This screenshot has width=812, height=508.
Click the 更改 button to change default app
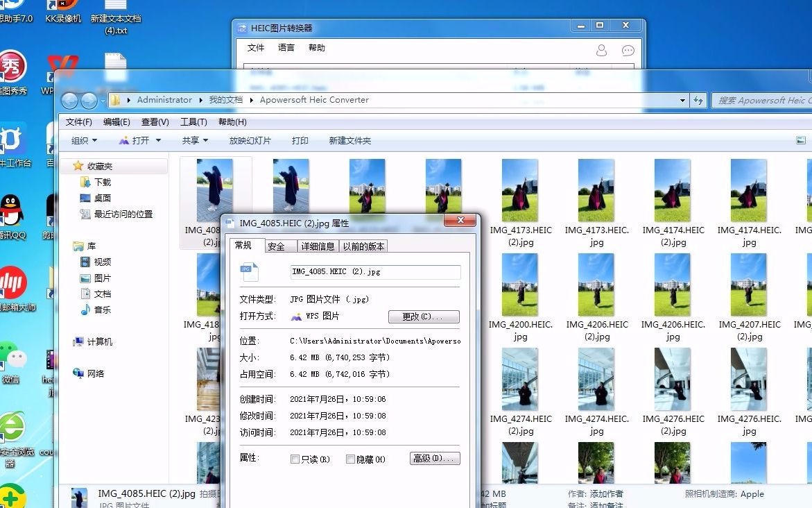[424, 316]
